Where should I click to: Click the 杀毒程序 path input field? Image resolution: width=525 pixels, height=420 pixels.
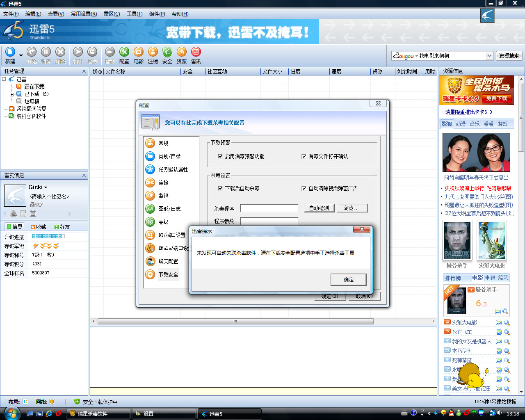tap(269, 208)
